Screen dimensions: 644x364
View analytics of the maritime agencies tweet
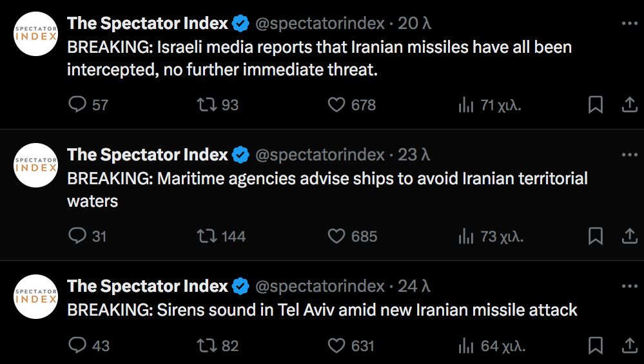pos(466,236)
